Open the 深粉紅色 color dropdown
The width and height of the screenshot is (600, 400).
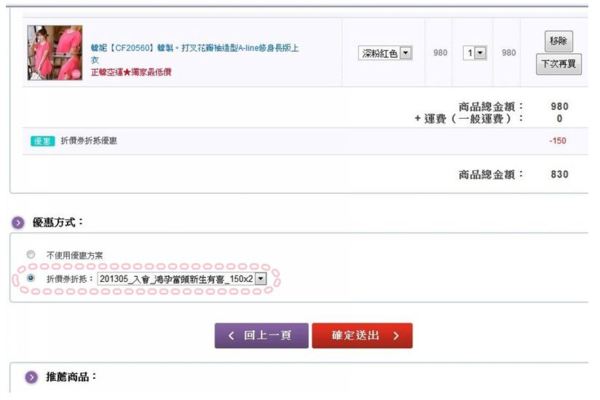point(385,53)
